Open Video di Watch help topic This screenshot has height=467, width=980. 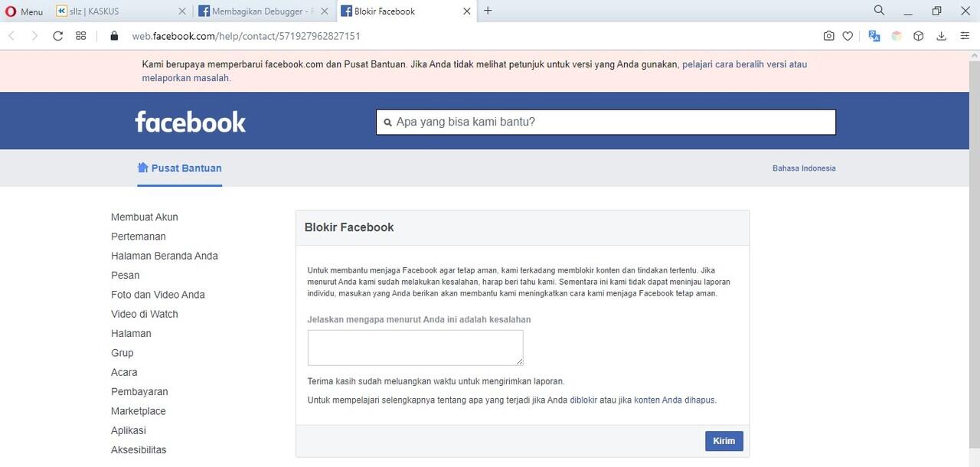coord(145,314)
